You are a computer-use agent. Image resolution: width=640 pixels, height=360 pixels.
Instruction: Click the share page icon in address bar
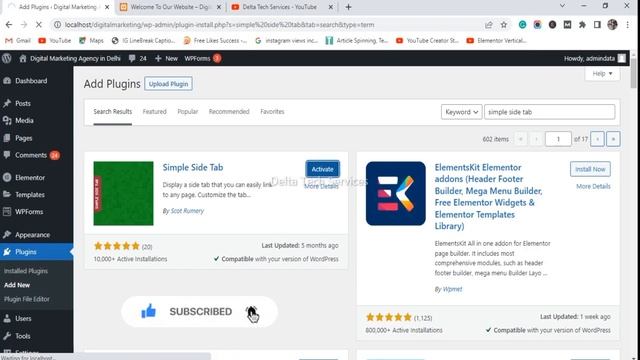pos(489,24)
